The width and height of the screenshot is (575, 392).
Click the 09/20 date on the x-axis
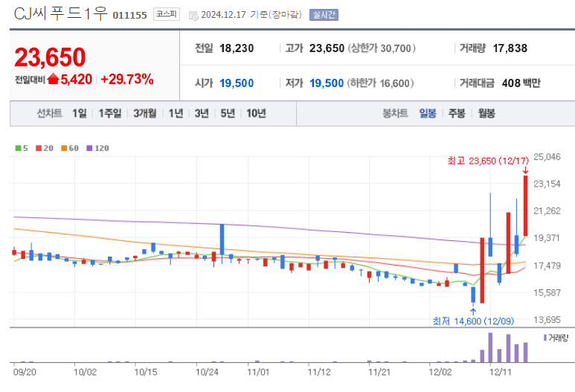click(x=25, y=372)
